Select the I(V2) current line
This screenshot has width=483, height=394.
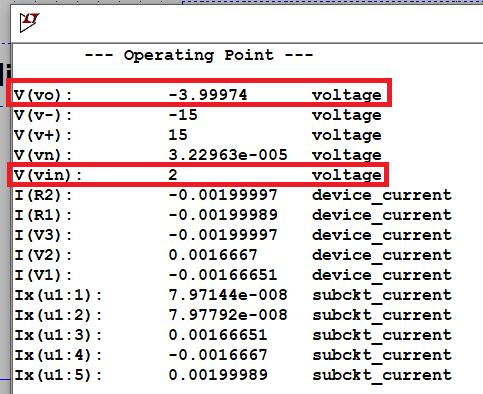coord(233,255)
